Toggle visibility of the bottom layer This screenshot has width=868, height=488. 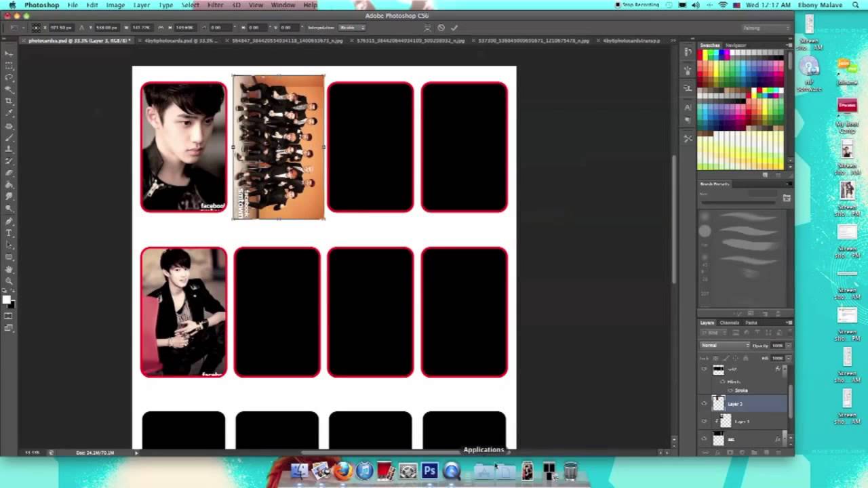pyautogui.click(x=704, y=439)
